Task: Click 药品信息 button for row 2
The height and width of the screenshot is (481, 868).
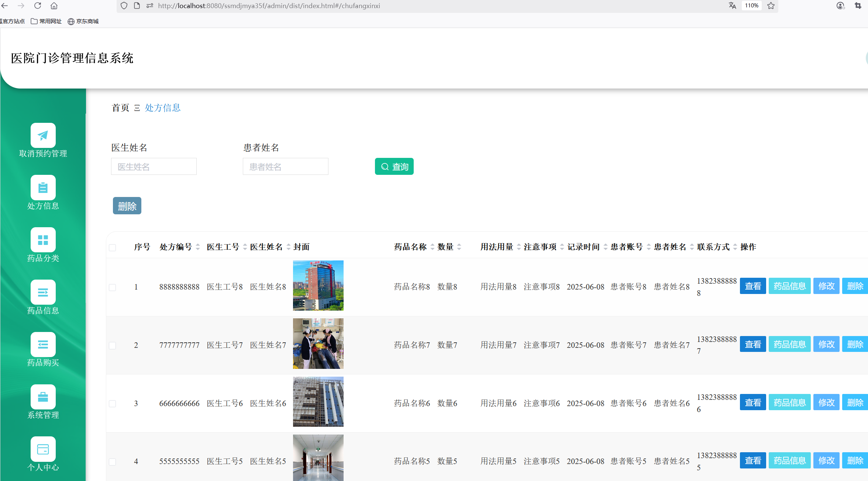Action: pyautogui.click(x=789, y=345)
